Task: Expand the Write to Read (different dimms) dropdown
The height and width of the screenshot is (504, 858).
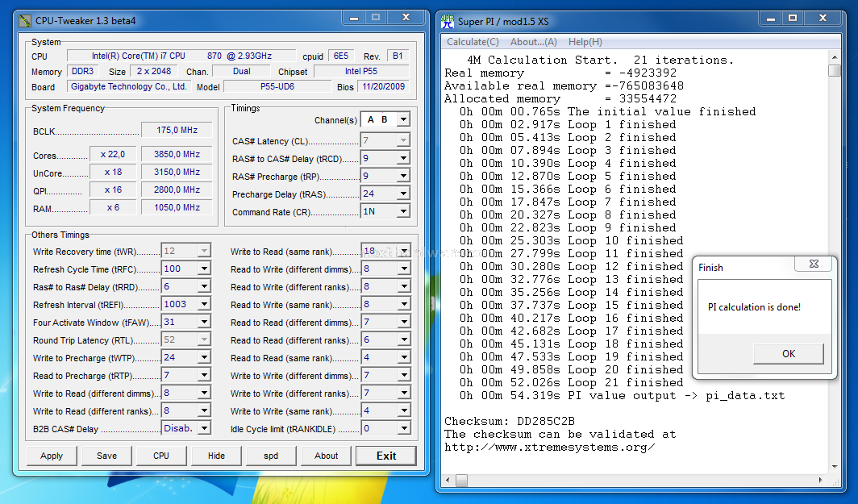Action: tap(204, 393)
